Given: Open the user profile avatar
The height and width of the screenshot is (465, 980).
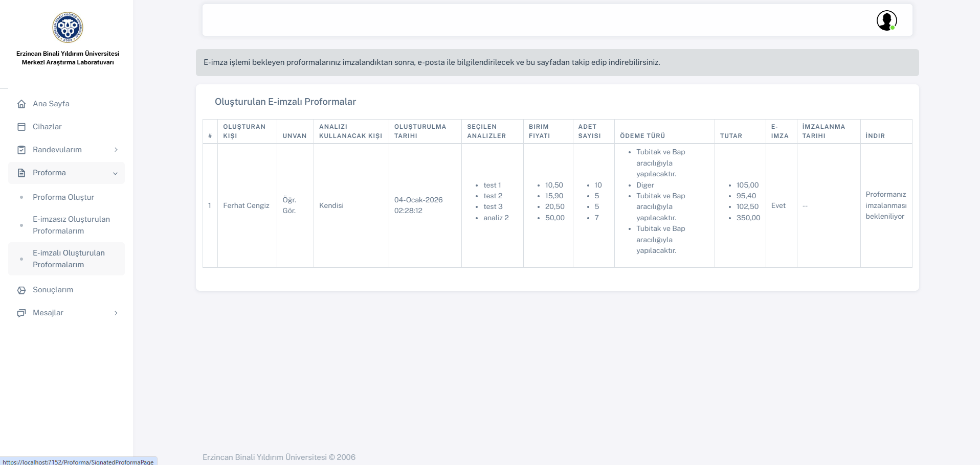Looking at the screenshot, I should click(x=886, y=20).
